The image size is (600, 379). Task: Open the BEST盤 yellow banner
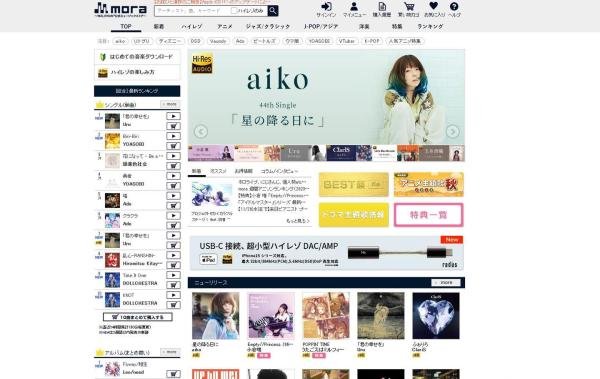point(354,185)
